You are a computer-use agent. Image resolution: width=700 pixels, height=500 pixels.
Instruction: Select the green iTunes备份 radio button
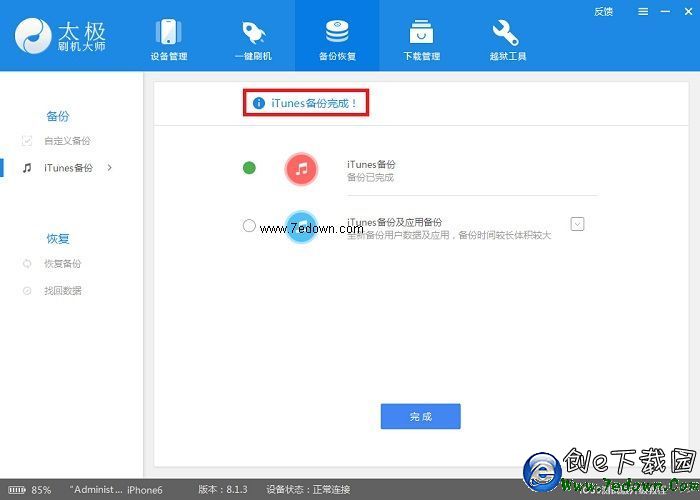[249, 168]
